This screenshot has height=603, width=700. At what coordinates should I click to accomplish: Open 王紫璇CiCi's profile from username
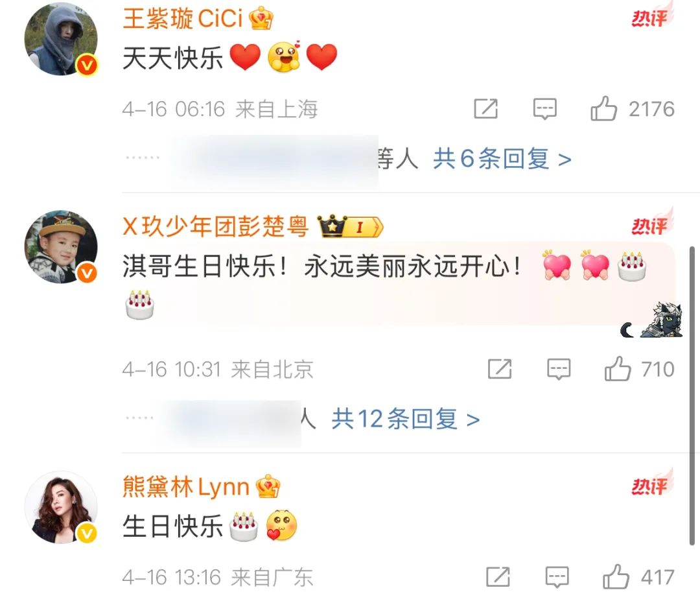(x=183, y=19)
